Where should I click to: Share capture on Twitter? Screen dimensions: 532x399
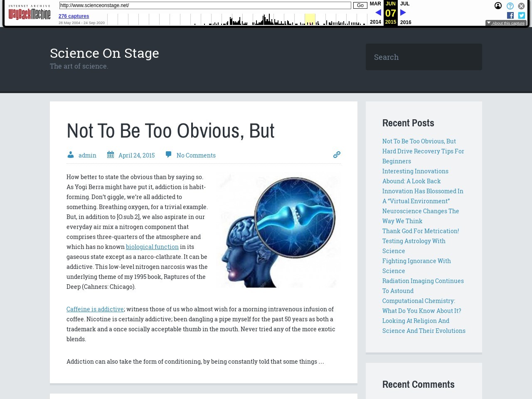(x=521, y=15)
